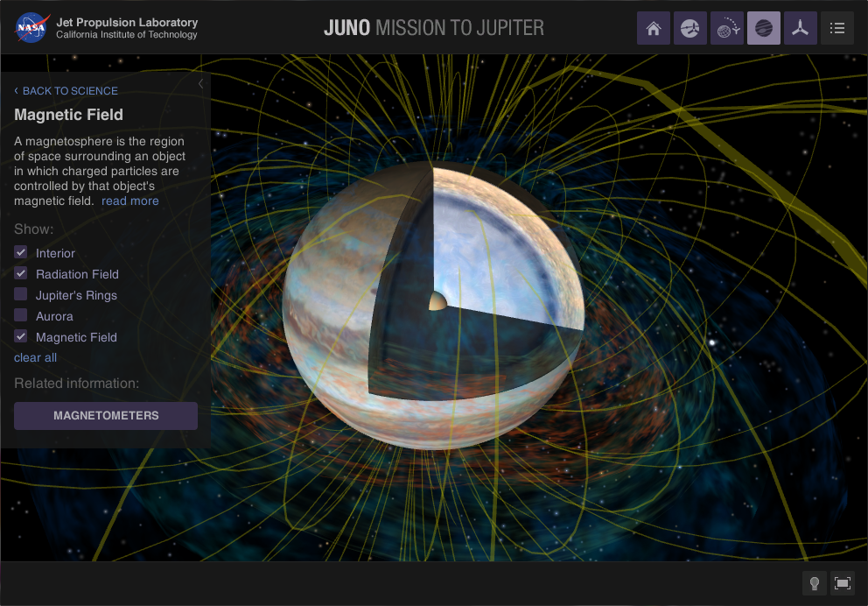The image size is (868, 606).
Task: Click the Juno Mission to Jupiter title
Action: [434, 28]
